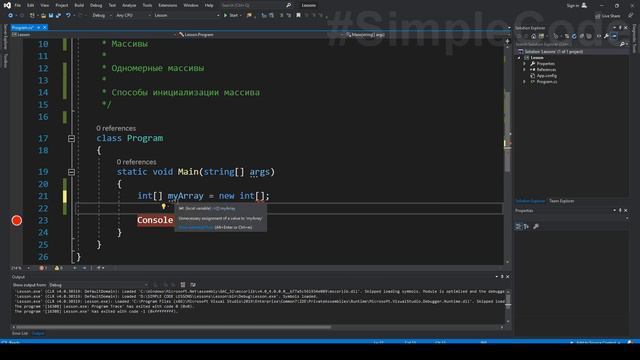The image size is (640, 360).
Task: Click the Live Share button
Action: coord(607,16)
